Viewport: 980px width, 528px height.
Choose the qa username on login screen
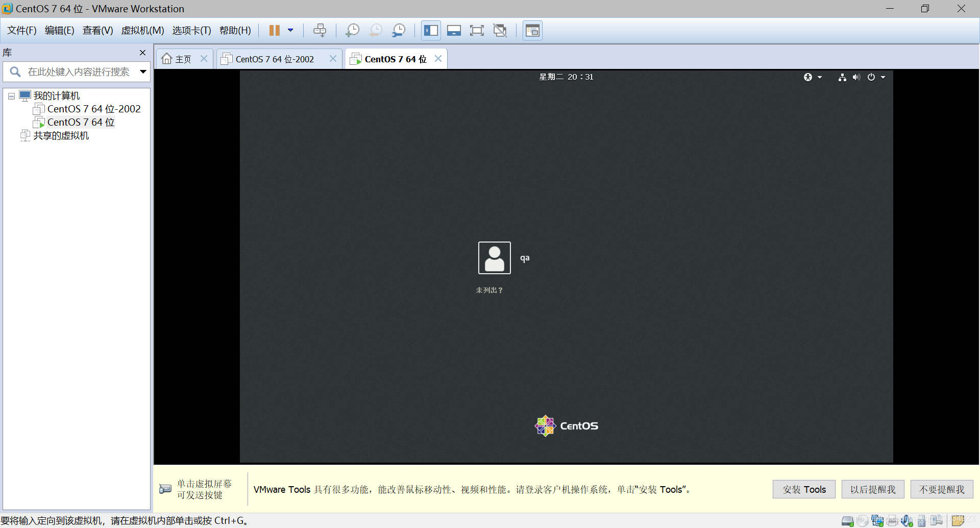pos(525,258)
